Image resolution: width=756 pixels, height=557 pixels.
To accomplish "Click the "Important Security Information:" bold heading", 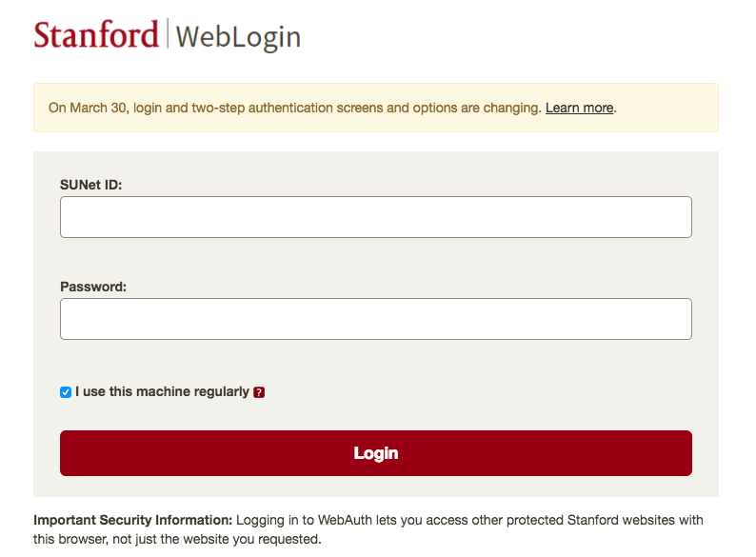I will (132, 520).
